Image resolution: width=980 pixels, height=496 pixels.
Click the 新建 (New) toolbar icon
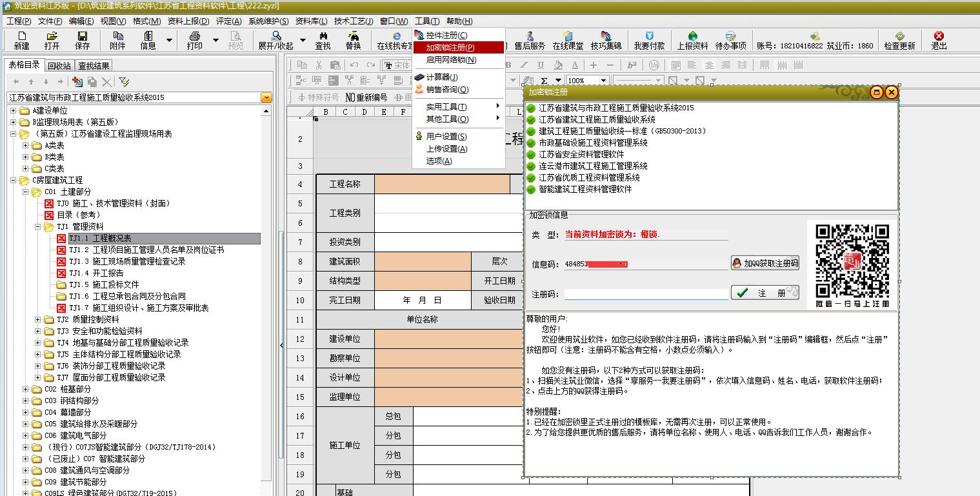(21, 41)
